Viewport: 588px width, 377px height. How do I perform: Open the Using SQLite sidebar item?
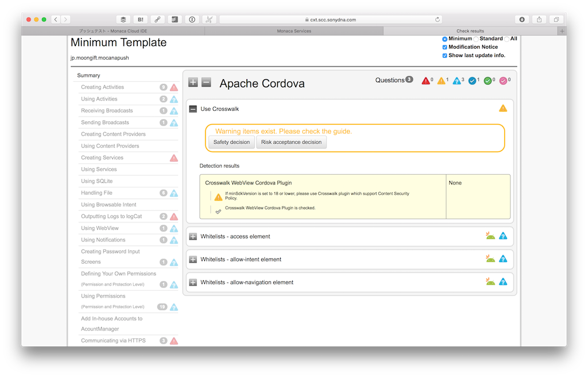point(96,181)
